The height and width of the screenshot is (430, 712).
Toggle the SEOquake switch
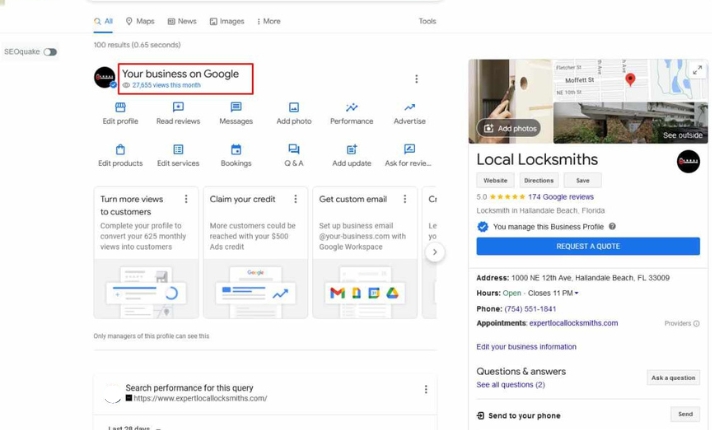tap(50, 52)
